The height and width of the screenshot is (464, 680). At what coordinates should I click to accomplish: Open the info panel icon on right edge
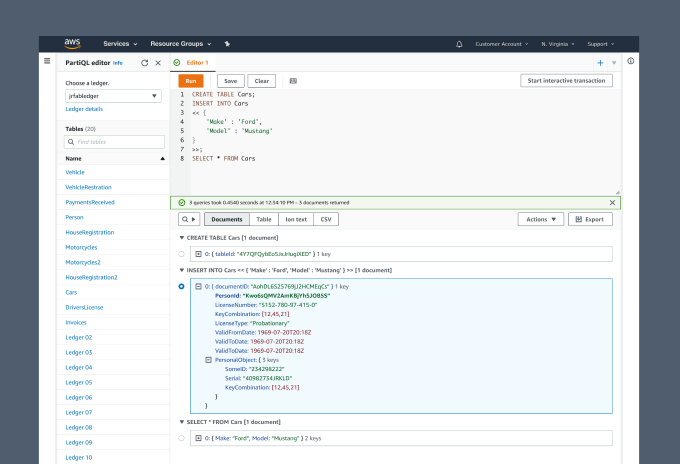point(630,62)
